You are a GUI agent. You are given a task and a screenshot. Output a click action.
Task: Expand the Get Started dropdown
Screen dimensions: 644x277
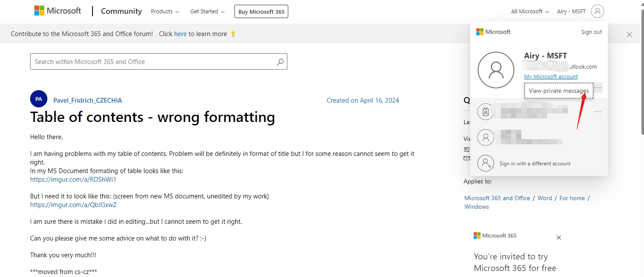click(x=207, y=12)
